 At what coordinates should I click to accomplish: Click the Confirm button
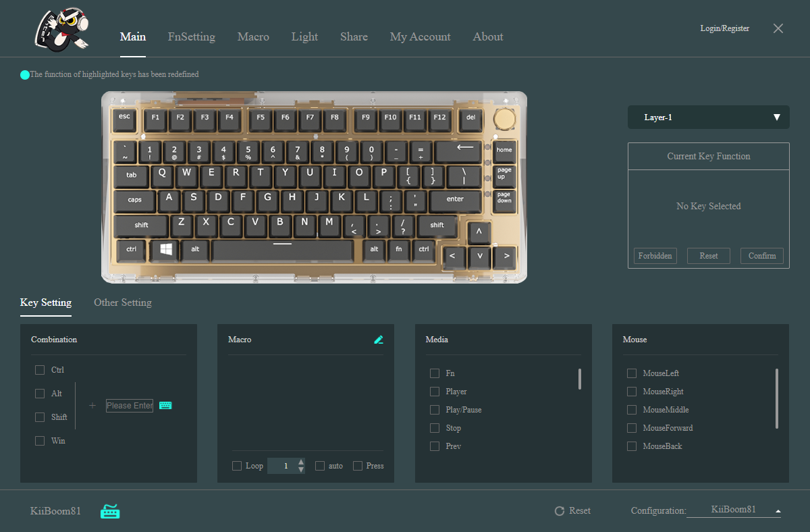coord(762,256)
